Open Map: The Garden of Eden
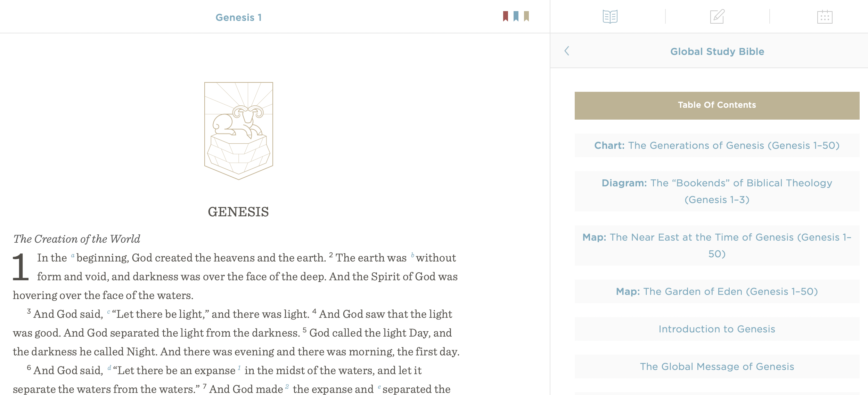 click(717, 291)
